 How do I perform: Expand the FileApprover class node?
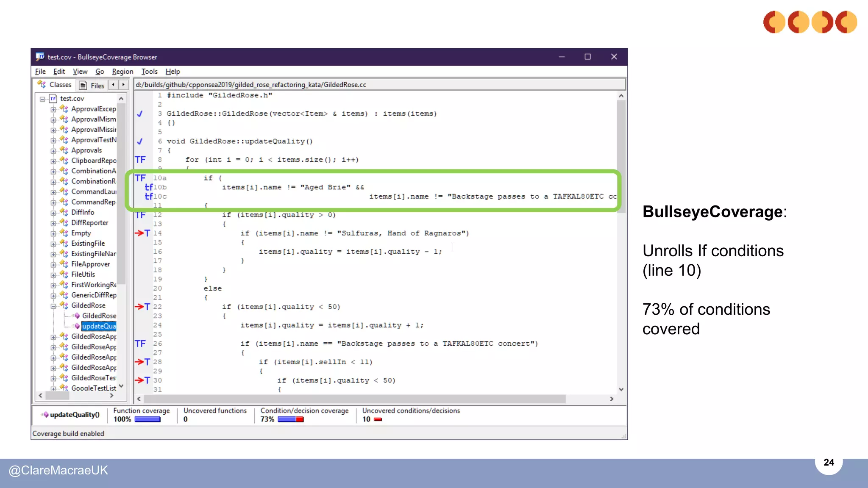click(53, 264)
